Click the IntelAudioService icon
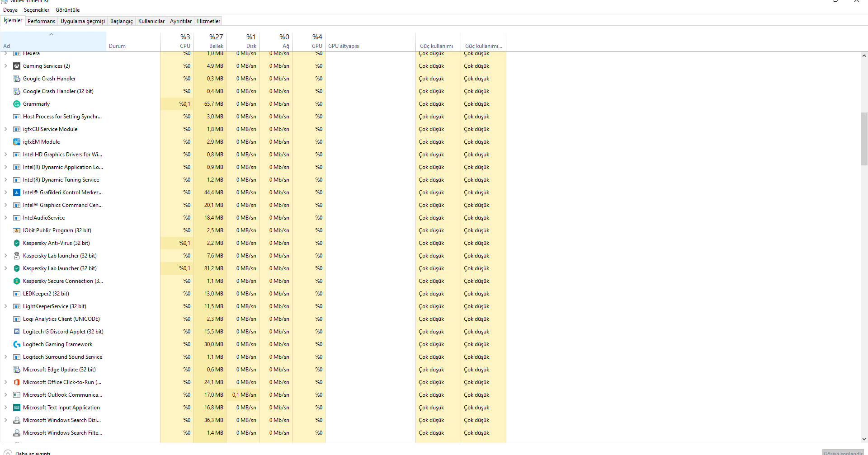Viewport: 868px width, 455px height. [17, 218]
